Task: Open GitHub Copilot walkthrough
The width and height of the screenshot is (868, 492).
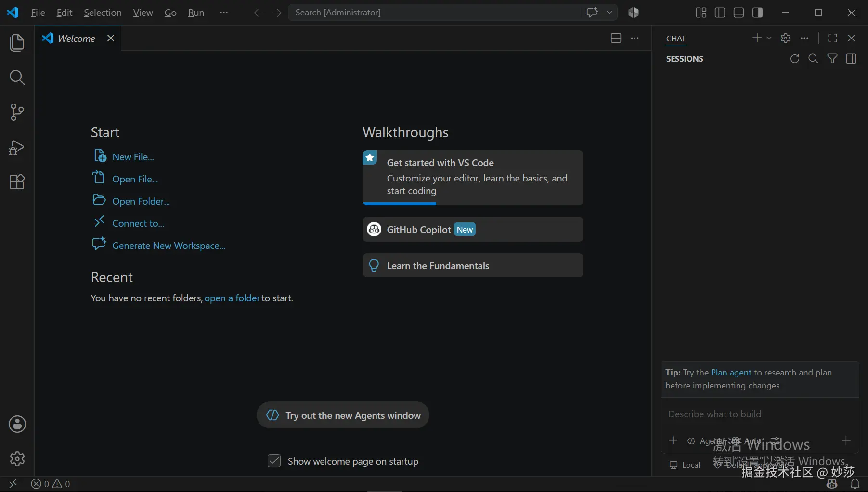Action: [473, 229]
